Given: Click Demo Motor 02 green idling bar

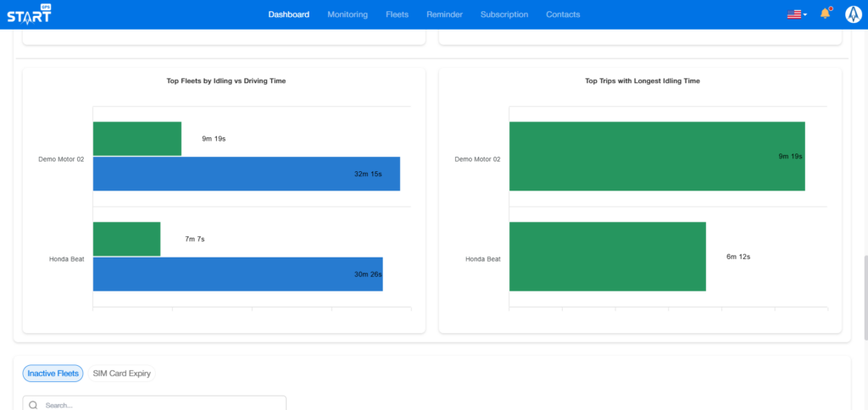Looking at the screenshot, I should (x=136, y=138).
